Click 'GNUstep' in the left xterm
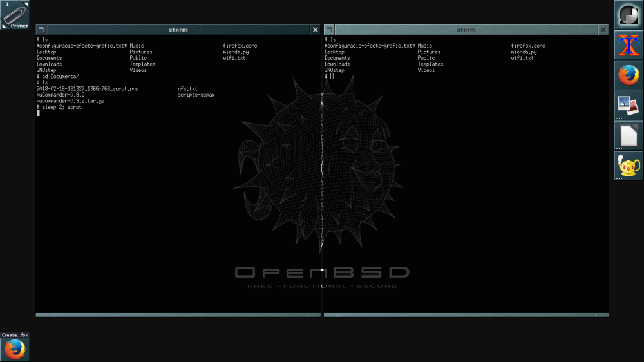The image size is (644, 362). (x=46, y=70)
